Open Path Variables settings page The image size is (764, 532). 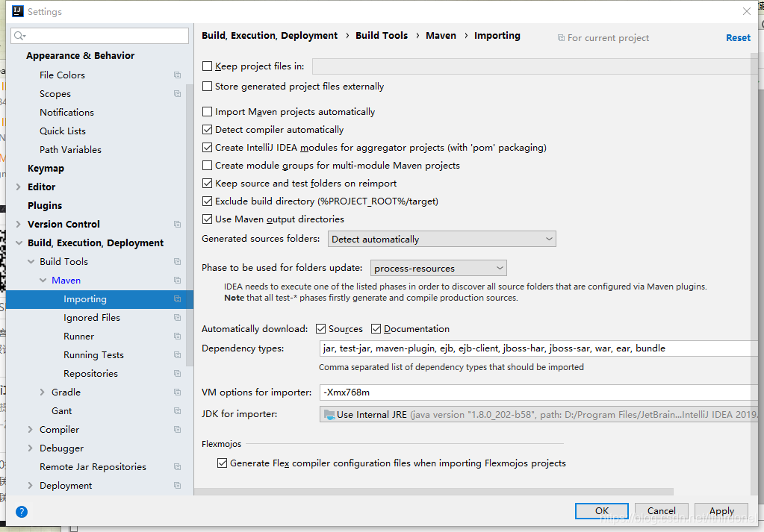coord(71,150)
